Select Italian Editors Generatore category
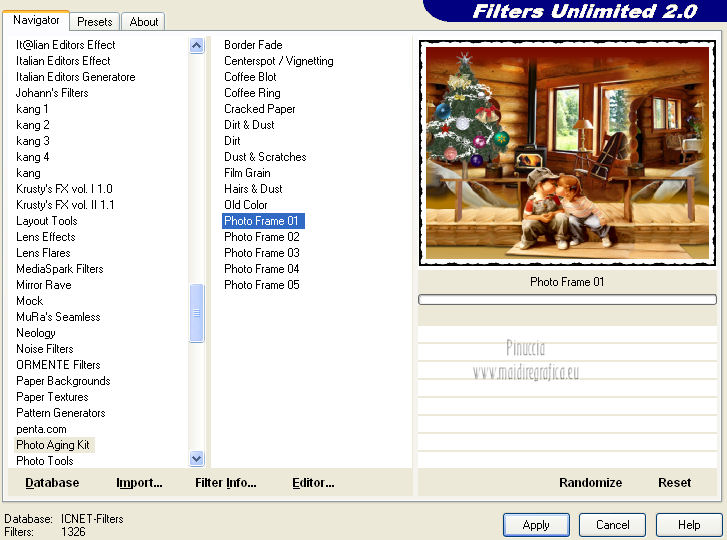 click(76, 77)
